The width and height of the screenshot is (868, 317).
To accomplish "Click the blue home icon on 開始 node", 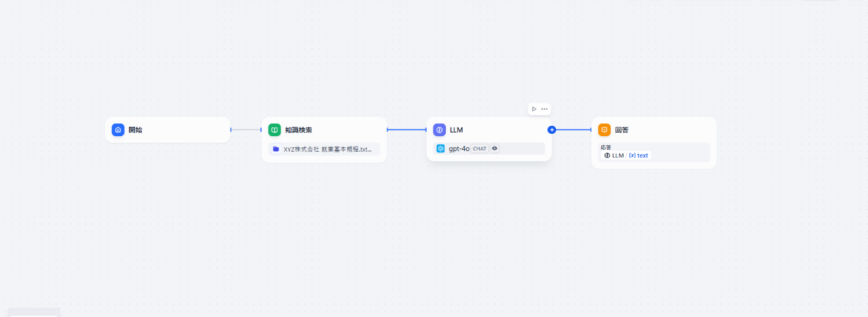I will click(118, 130).
